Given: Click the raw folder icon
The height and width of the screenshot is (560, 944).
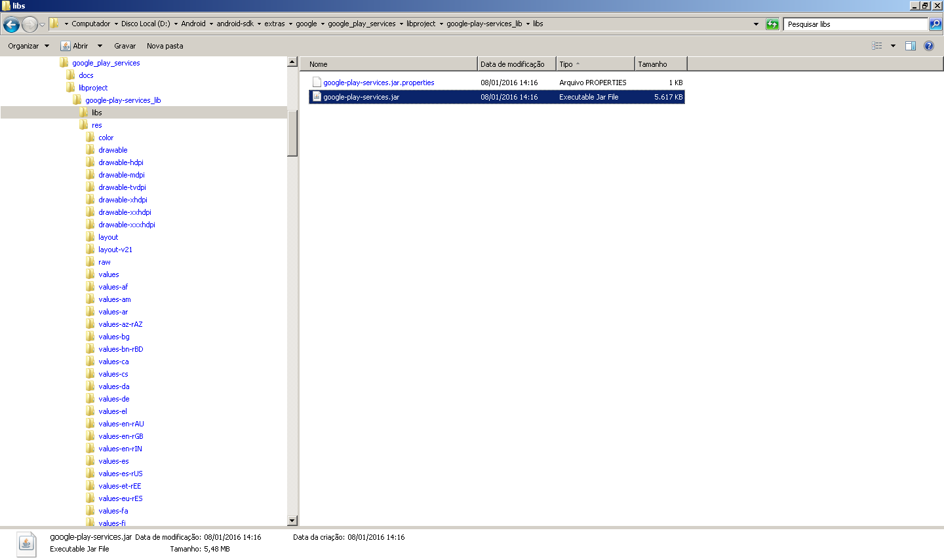Looking at the screenshot, I should pos(90,262).
